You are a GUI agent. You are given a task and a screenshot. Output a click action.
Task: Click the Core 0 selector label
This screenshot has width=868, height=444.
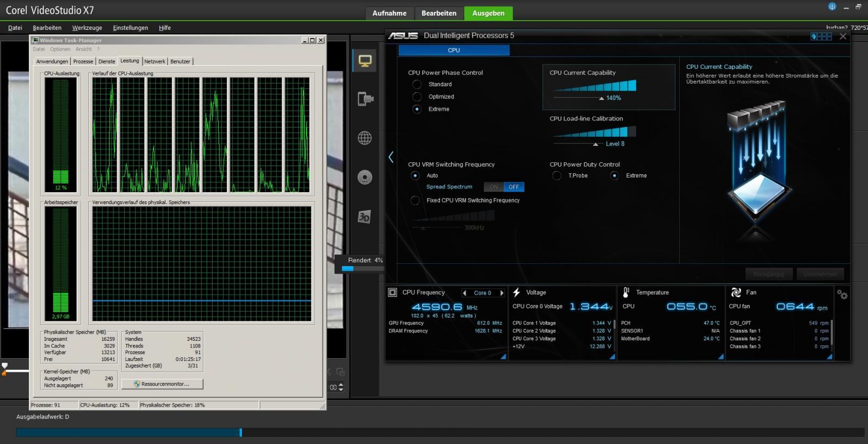[482, 293]
